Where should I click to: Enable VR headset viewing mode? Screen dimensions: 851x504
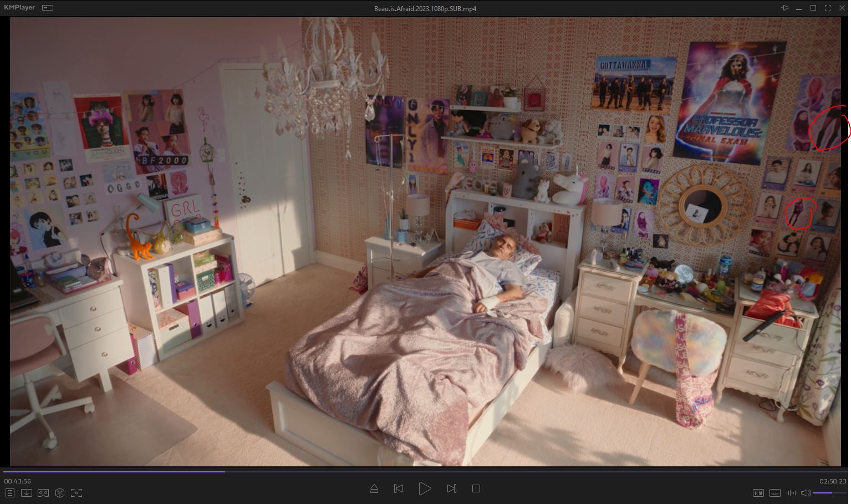43,493
